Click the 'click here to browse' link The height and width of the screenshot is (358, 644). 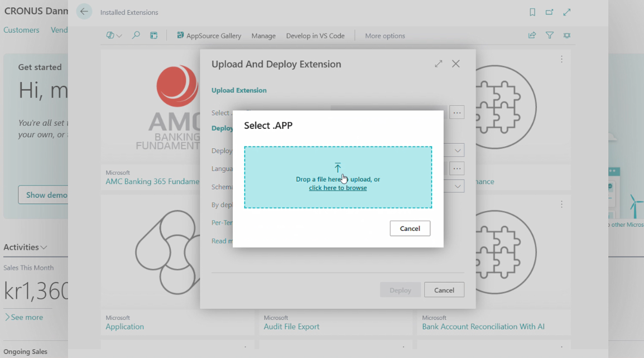tap(338, 188)
